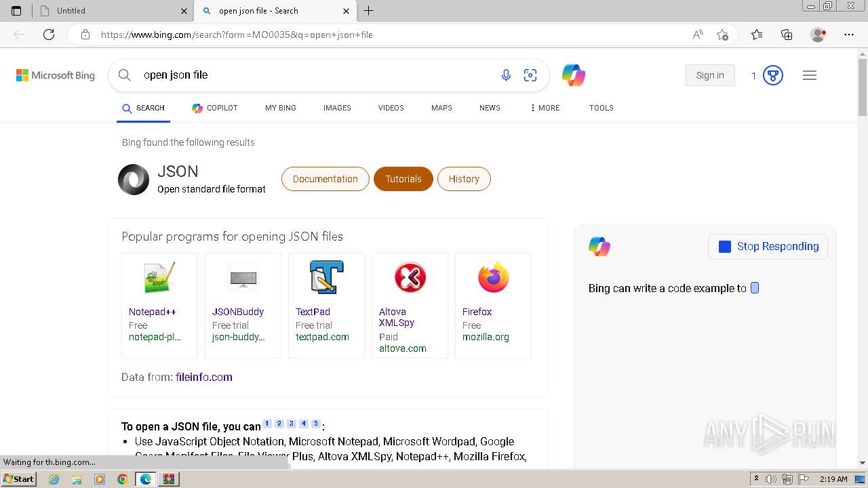Open the browser profile avatar
868x488 pixels.
[818, 35]
